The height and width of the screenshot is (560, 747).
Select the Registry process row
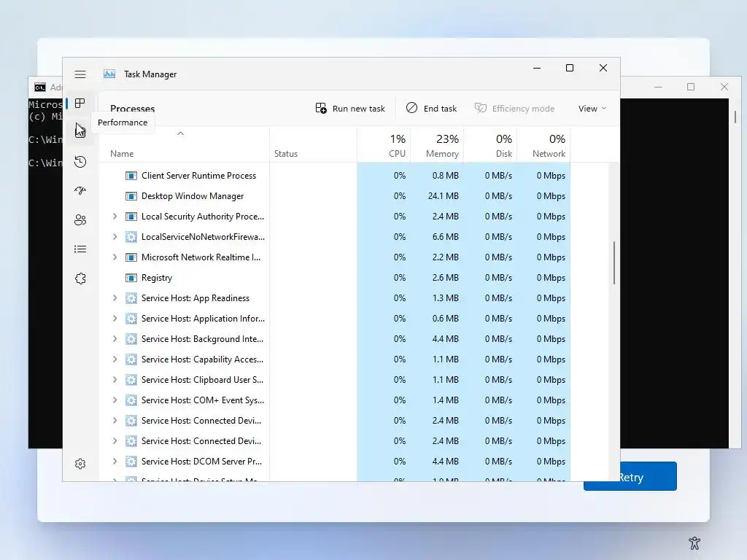(334, 278)
